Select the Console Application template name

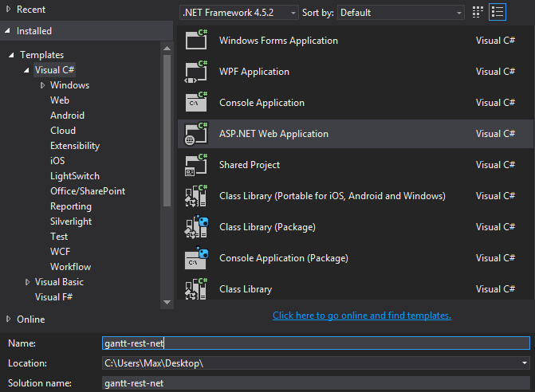(262, 103)
